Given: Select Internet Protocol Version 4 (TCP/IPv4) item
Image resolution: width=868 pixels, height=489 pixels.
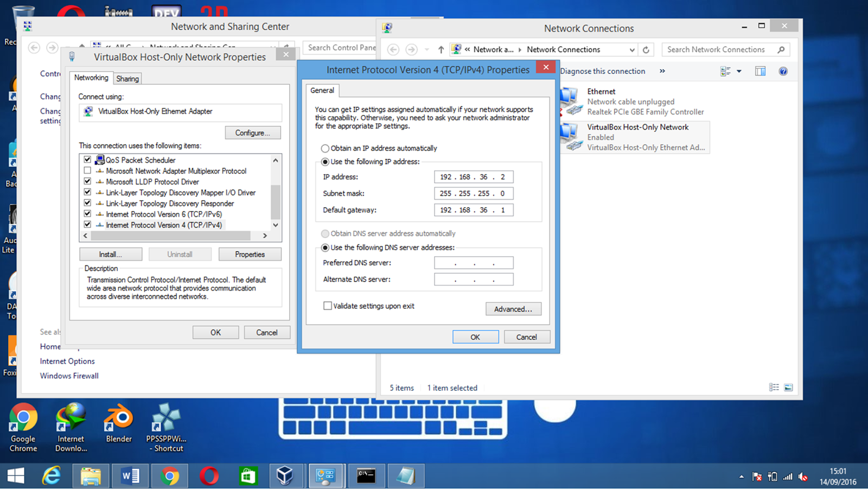Looking at the screenshot, I should point(164,225).
